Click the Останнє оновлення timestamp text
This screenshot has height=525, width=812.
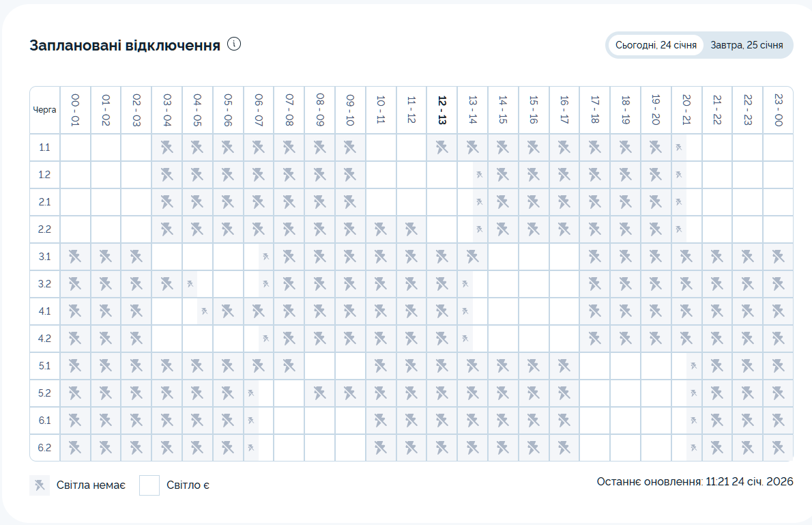(x=695, y=481)
